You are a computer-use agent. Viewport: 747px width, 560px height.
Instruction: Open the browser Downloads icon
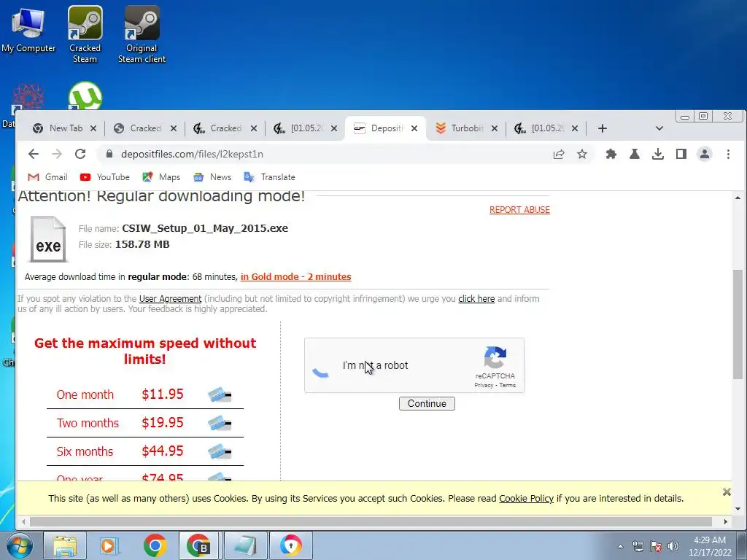click(658, 154)
